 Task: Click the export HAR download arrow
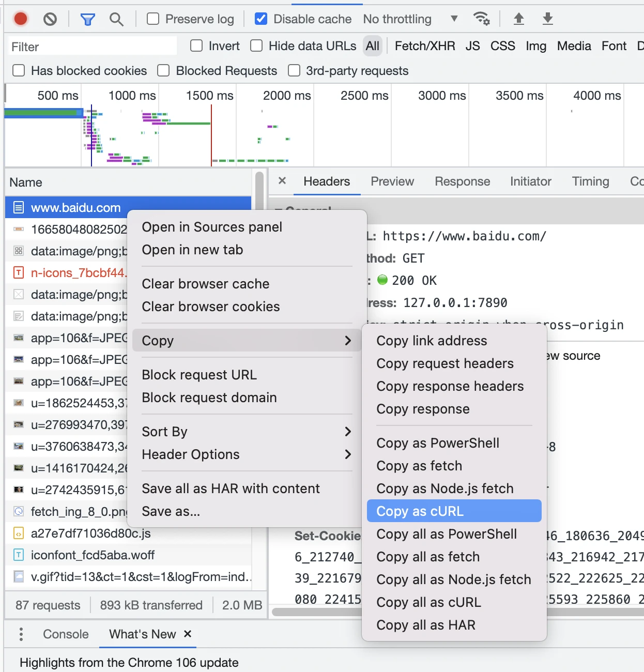click(547, 19)
